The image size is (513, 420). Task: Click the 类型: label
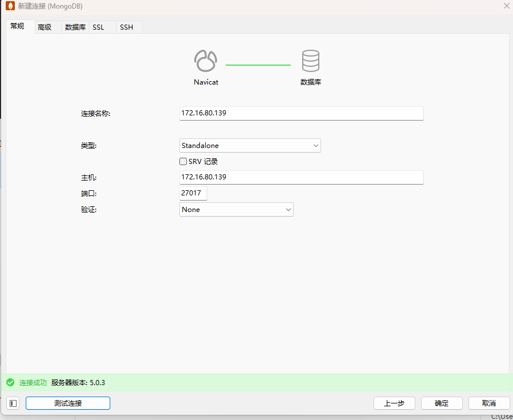point(89,146)
